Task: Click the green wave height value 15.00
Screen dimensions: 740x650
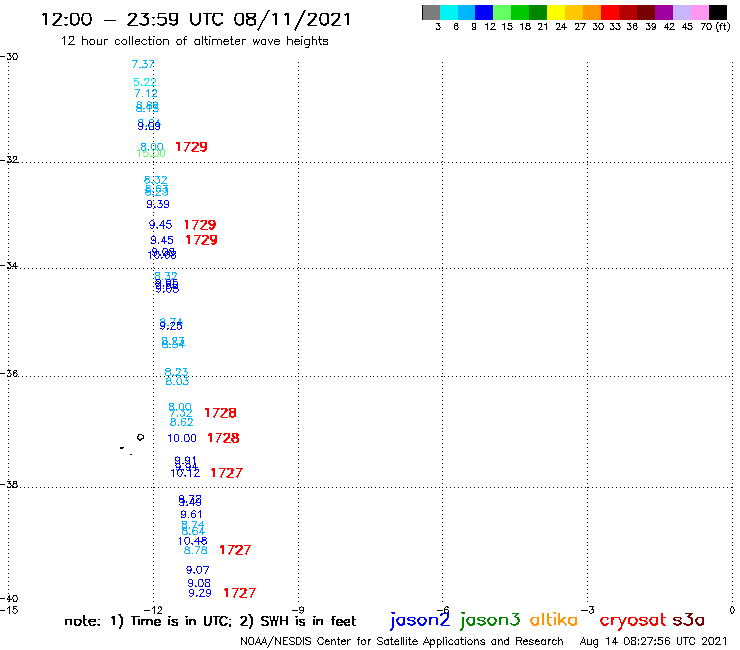Action: coord(151,153)
